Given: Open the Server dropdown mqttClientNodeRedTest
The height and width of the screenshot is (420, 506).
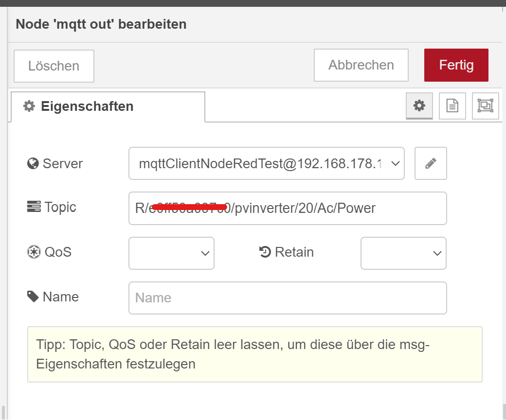Looking at the screenshot, I should (267, 163).
